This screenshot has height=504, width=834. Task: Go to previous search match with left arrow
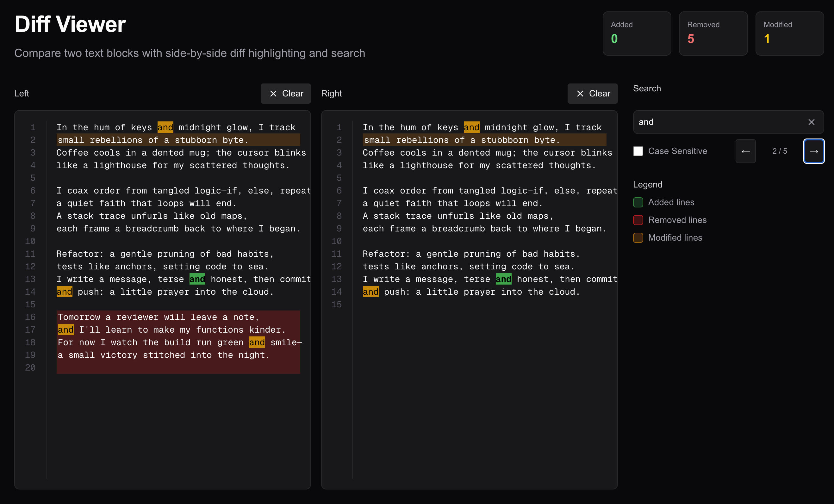(746, 151)
